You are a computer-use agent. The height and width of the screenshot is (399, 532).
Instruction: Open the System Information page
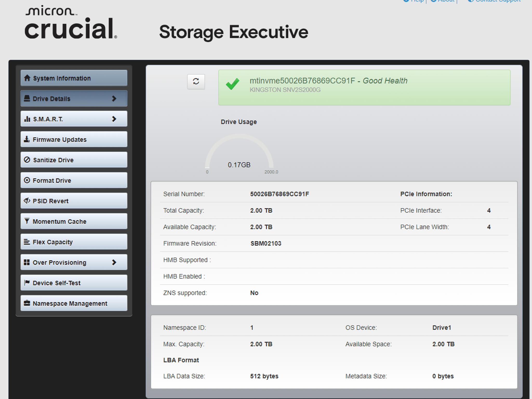click(x=74, y=78)
